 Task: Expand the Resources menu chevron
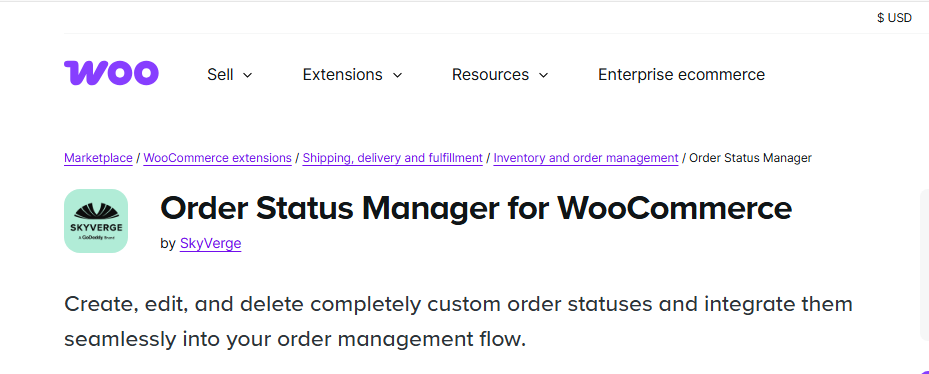(x=543, y=75)
